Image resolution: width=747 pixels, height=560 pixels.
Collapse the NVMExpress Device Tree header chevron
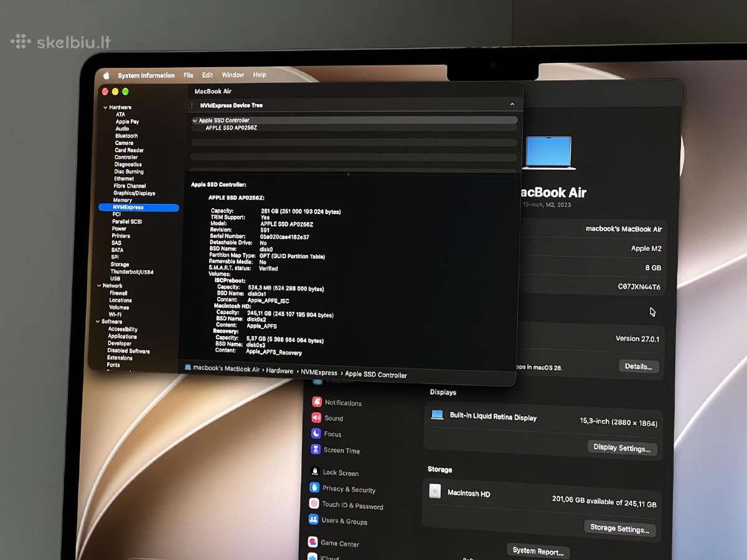point(512,105)
